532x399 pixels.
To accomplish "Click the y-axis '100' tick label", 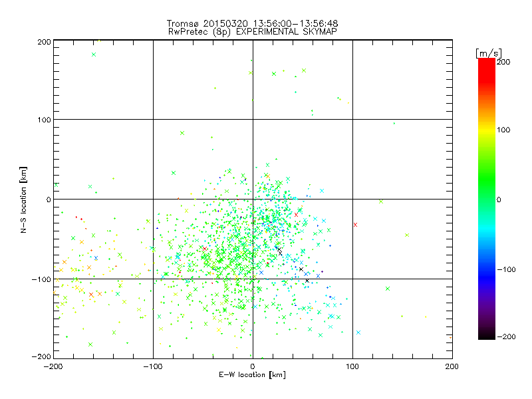I will point(44,120).
